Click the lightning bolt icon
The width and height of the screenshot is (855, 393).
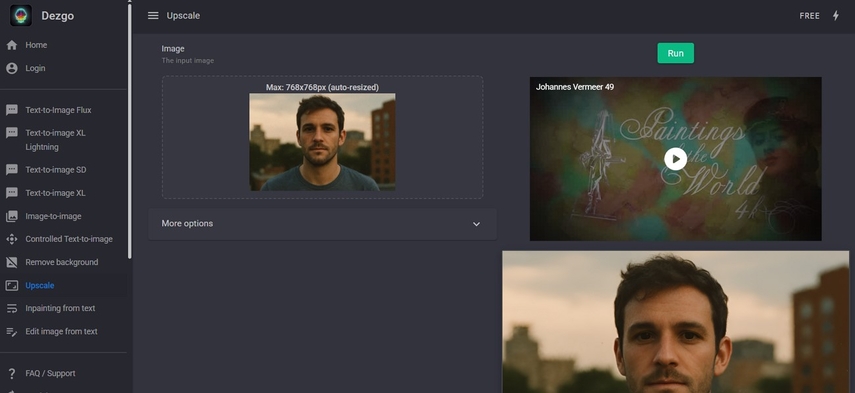click(835, 16)
